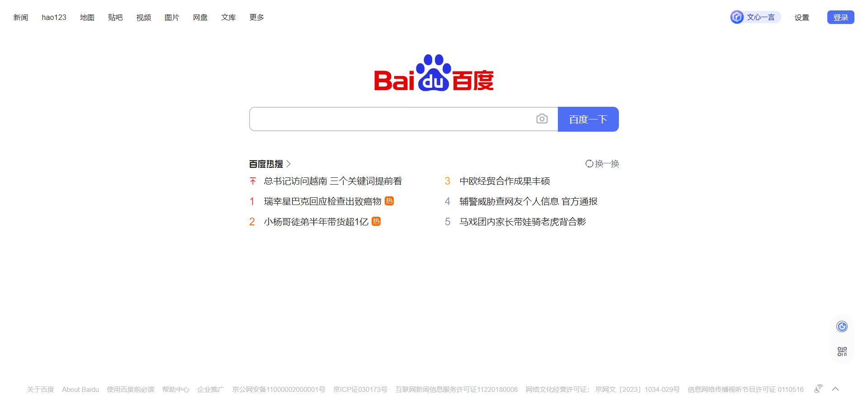
Task: Expand 百度热搜 hot search list
Action: 270,164
